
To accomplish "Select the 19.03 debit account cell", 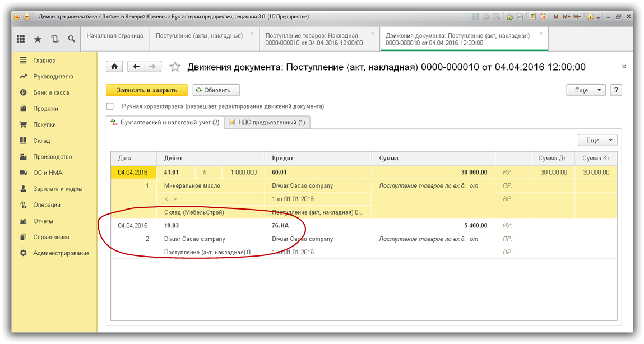I will pos(171,226).
